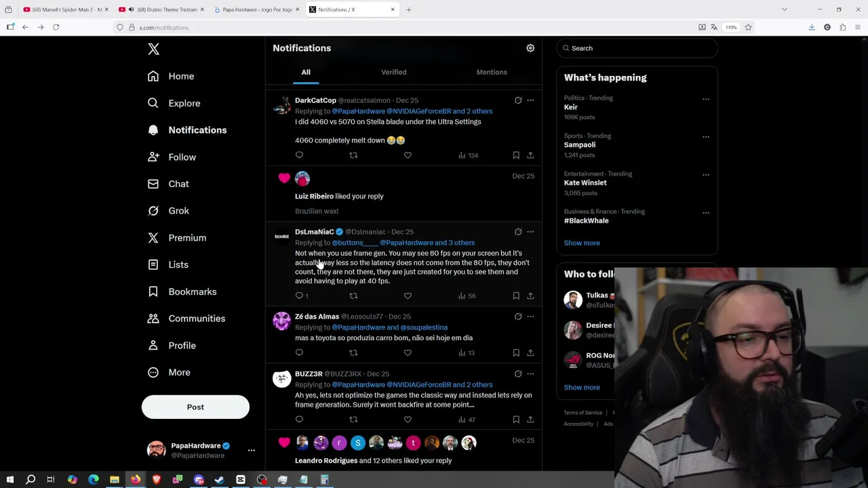
Task: Open more options on DarkCatCop's post
Action: tap(530, 100)
